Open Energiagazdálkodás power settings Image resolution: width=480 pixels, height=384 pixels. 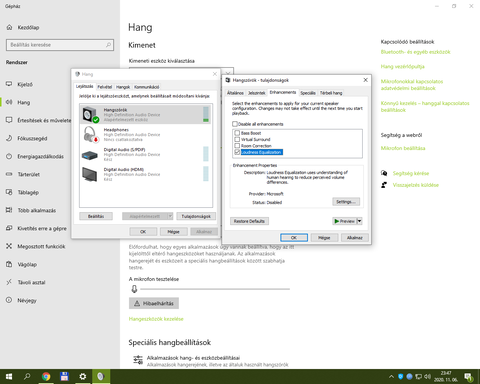40,156
